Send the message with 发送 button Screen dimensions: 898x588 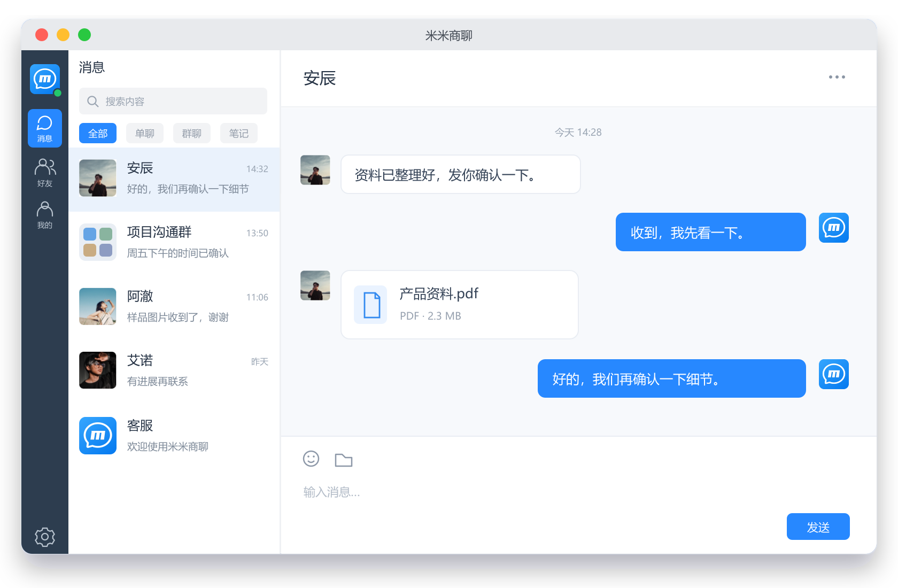point(818,527)
